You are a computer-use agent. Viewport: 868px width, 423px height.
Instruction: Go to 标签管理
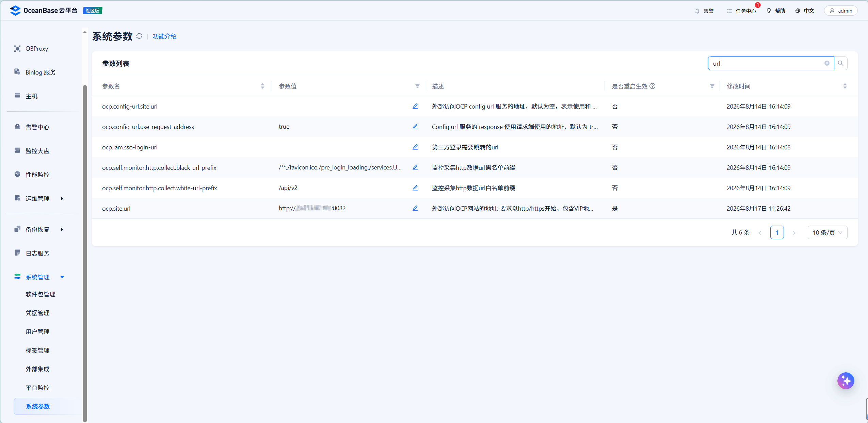(37, 351)
